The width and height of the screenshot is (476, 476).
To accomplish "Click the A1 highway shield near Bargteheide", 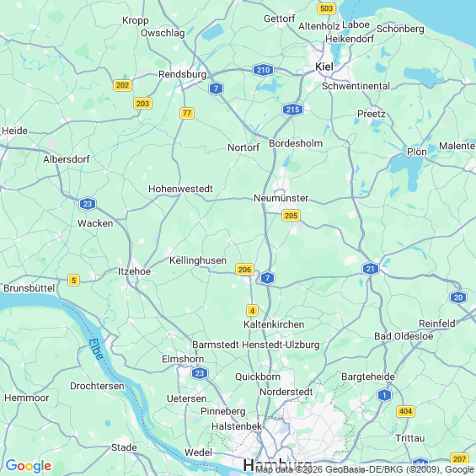I will (384, 395).
